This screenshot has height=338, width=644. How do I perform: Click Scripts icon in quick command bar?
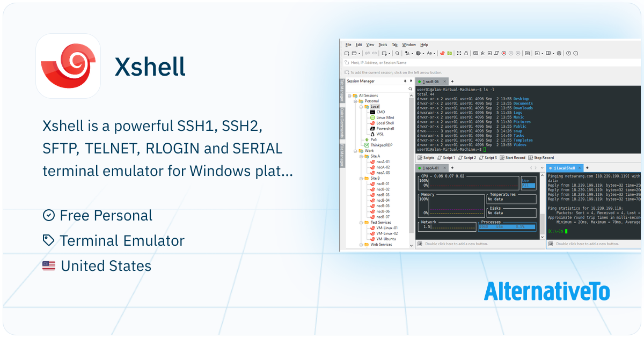click(420, 158)
